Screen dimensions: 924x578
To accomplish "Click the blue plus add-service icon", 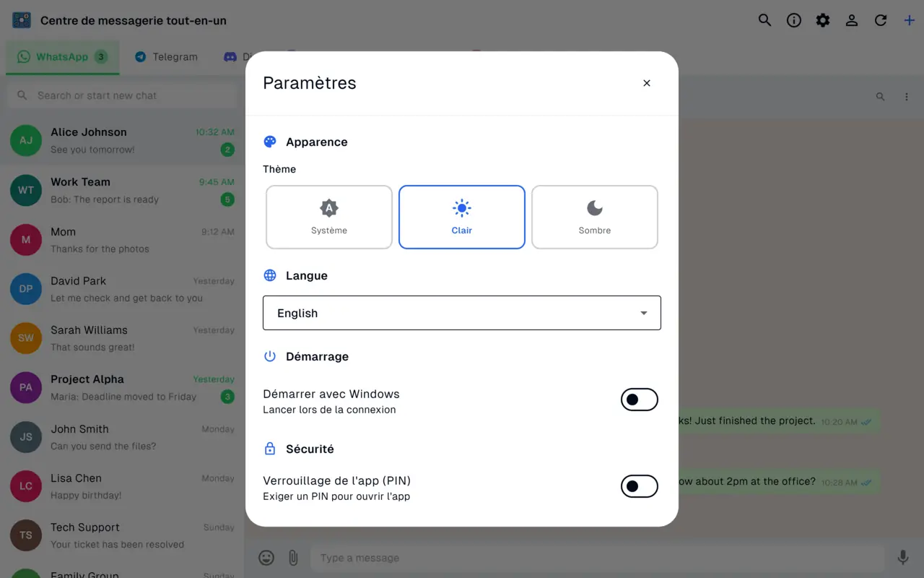I will pos(910,20).
